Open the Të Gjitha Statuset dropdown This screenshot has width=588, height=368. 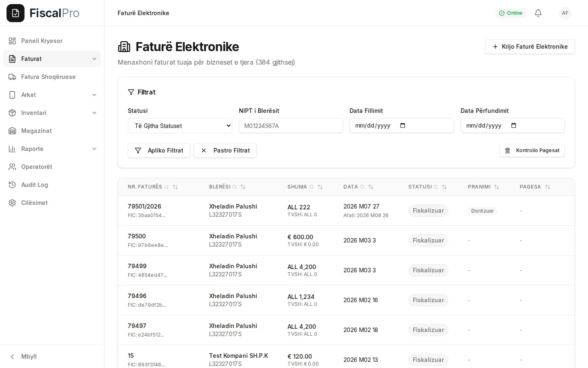tap(180, 126)
